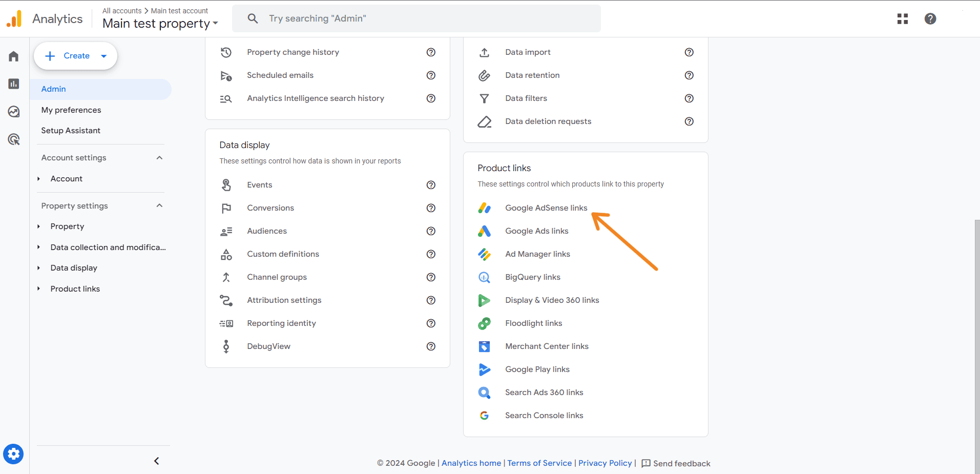The height and width of the screenshot is (474, 980).
Task: Open Google Play links
Action: tap(537, 369)
